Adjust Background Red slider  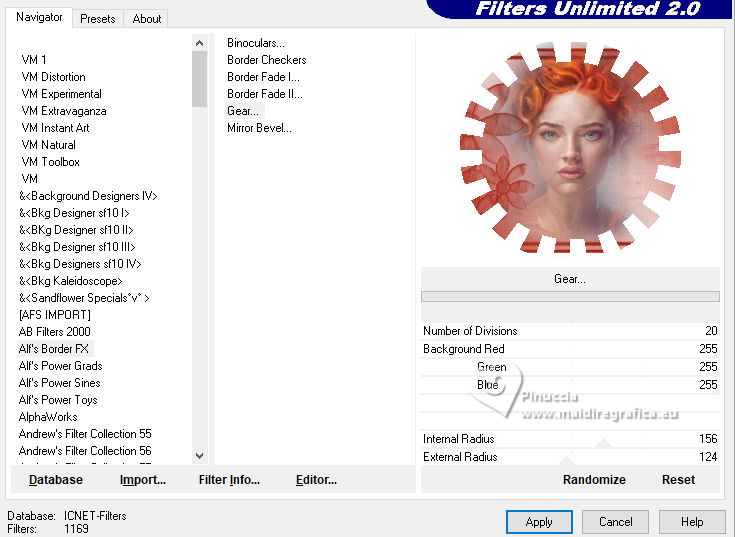pos(570,349)
